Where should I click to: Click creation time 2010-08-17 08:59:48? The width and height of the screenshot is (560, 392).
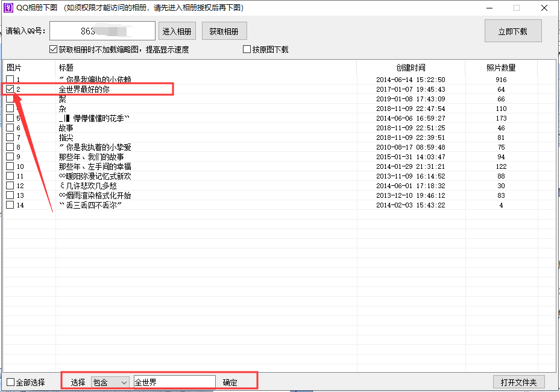pos(411,147)
